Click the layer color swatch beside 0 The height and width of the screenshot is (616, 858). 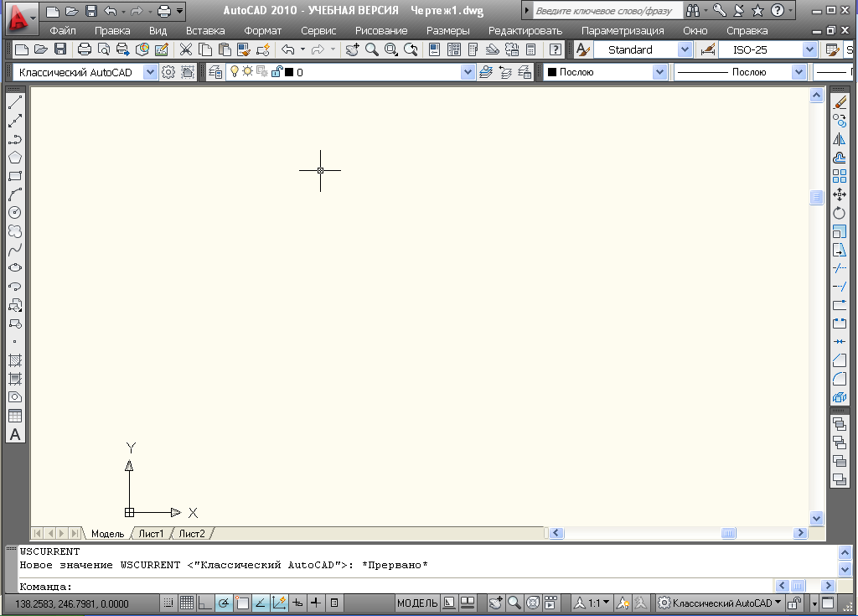pyautogui.click(x=289, y=72)
